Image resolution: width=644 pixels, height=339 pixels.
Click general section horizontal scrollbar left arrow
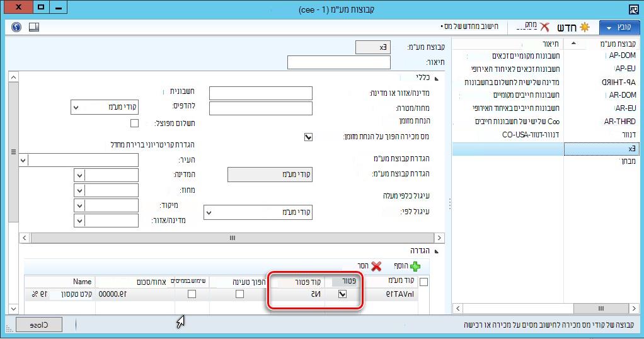click(x=24, y=238)
